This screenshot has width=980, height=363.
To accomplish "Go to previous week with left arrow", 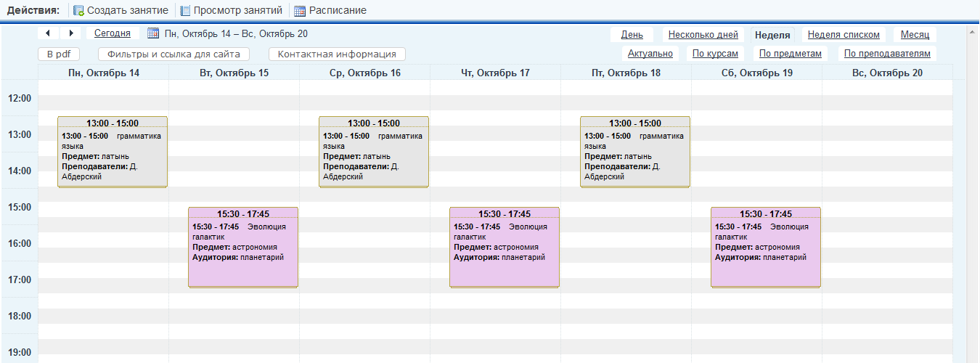I will coord(48,33).
